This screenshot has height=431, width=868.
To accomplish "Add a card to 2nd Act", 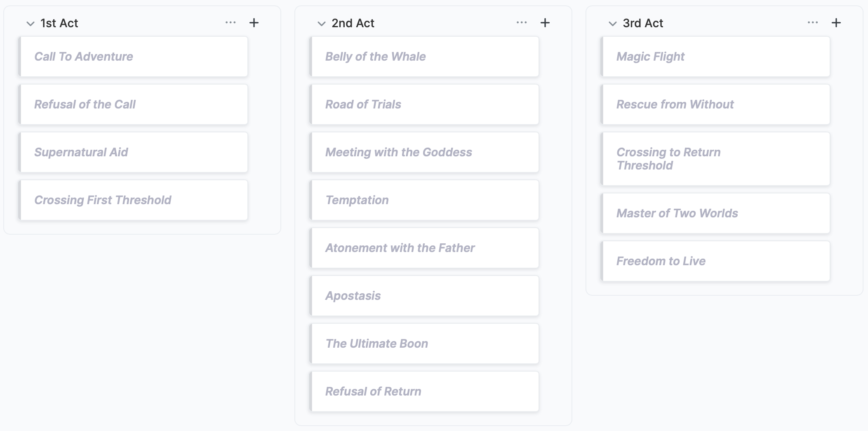I will click(545, 23).
